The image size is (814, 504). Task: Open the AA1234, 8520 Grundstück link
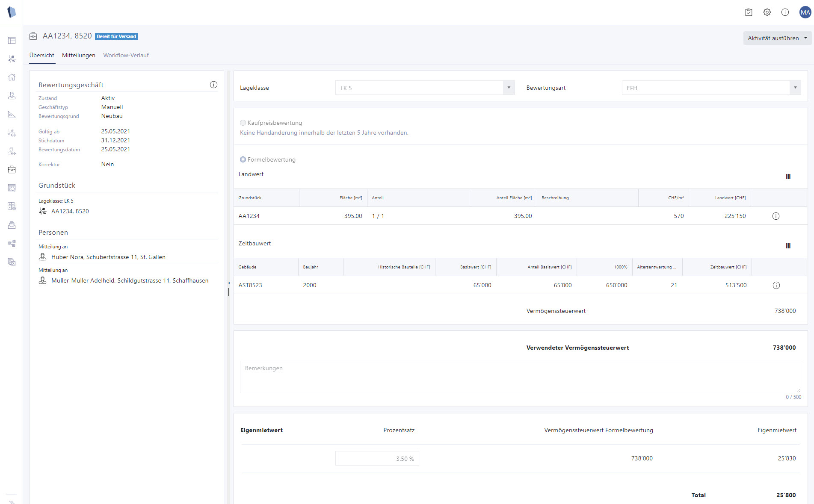(70, 212)
